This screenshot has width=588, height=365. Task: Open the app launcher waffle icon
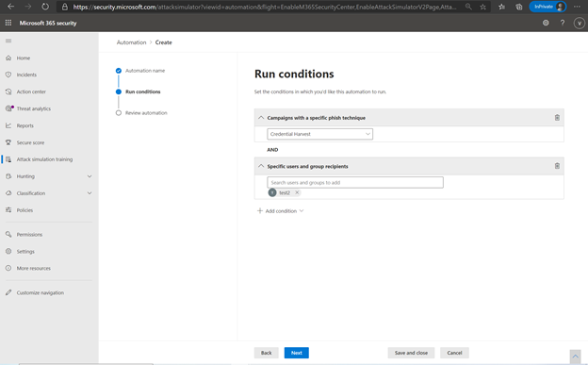[8, 23]
